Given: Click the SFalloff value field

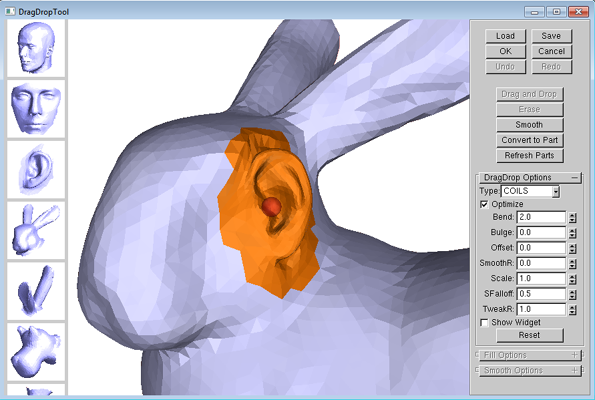Looking at the screenshot, I should (x=541, y=294).
